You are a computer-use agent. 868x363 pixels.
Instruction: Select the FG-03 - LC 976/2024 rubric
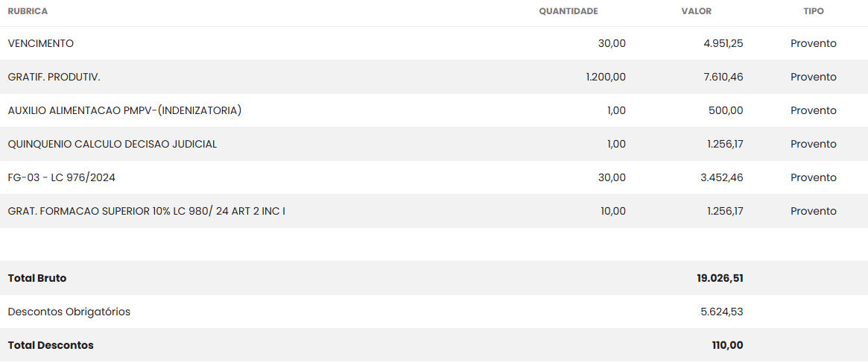(x=62, y=177)
